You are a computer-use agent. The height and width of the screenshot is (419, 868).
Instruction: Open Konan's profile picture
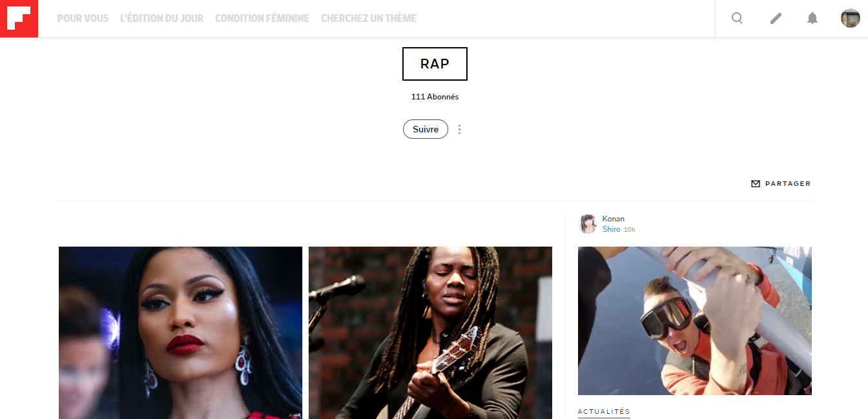(x=588, y=224)
